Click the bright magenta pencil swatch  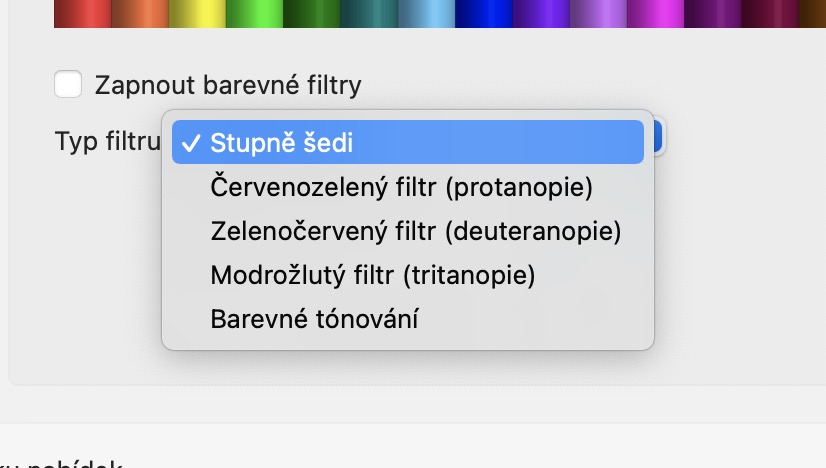pos(654,13)
